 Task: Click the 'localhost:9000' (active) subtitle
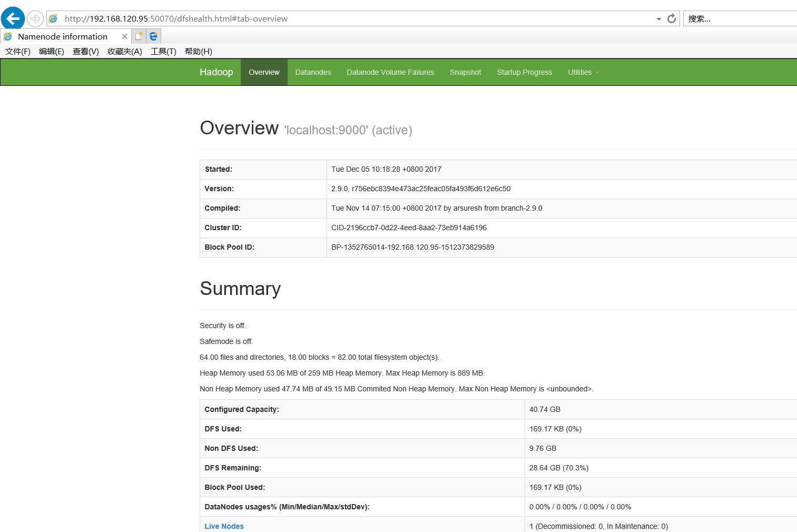[348, 130]
